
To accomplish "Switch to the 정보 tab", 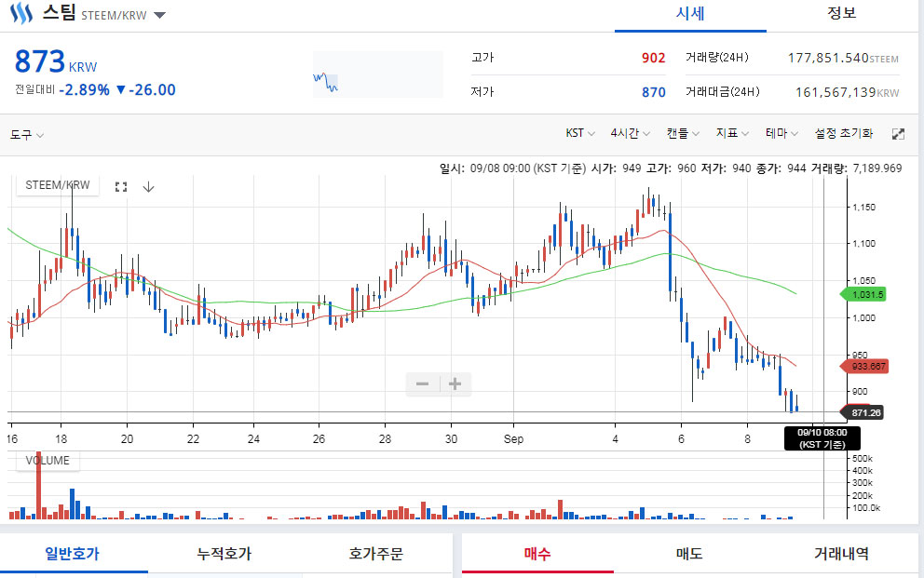I will pyautogui.click(x=841, y=13).
